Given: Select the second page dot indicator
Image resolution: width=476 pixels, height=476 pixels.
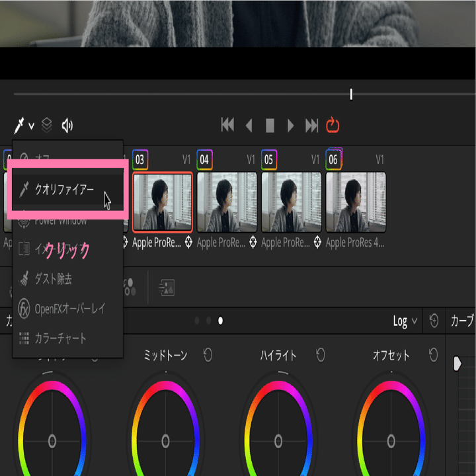Looking at the screenshot, I should (x=208, y=321).
